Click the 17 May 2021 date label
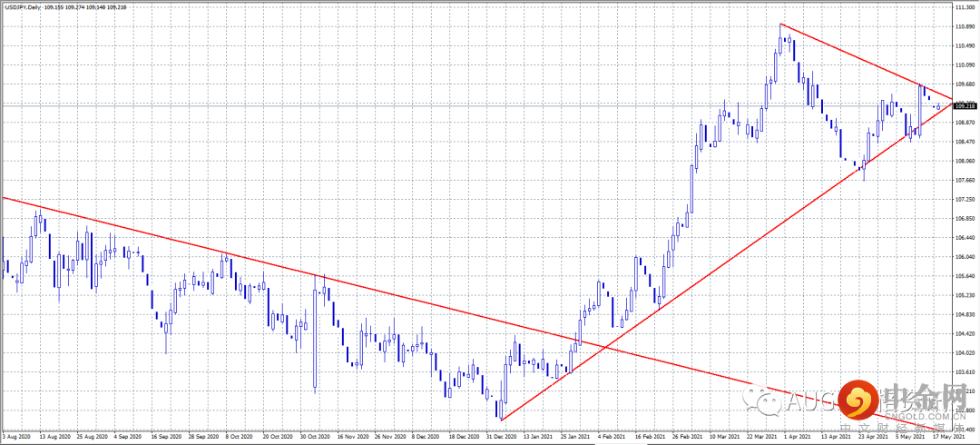 tap(949, 434)
